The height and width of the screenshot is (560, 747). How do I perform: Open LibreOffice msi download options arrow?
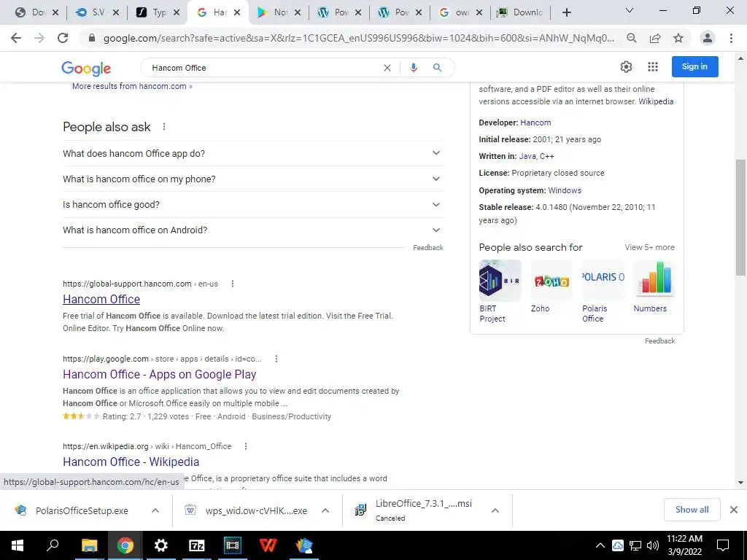(495, 510)
